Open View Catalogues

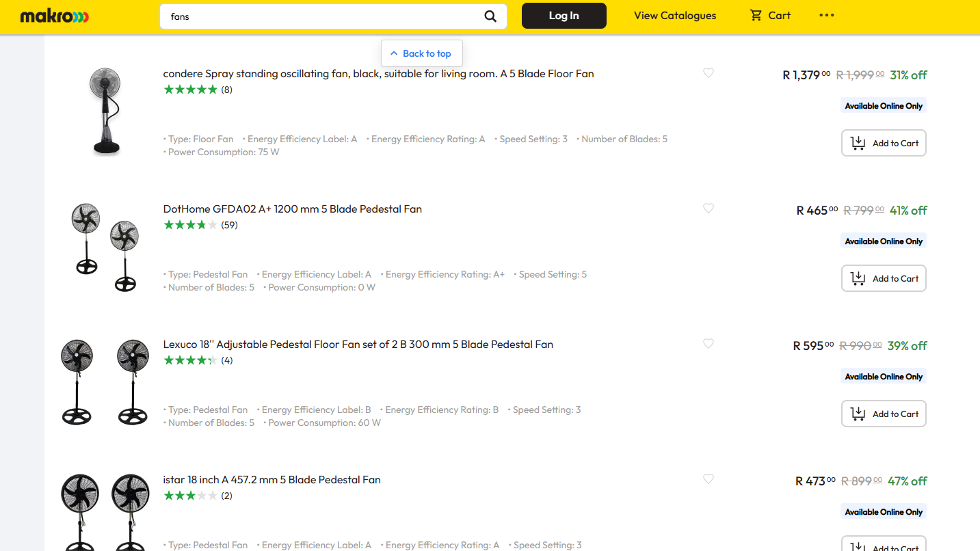[x=675, y=16]
